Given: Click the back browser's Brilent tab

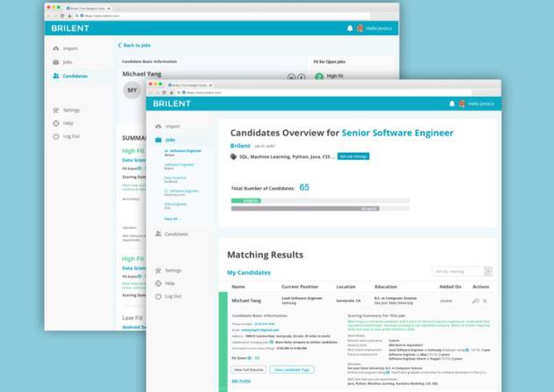Looking at the screenshot, I should 88,8.
